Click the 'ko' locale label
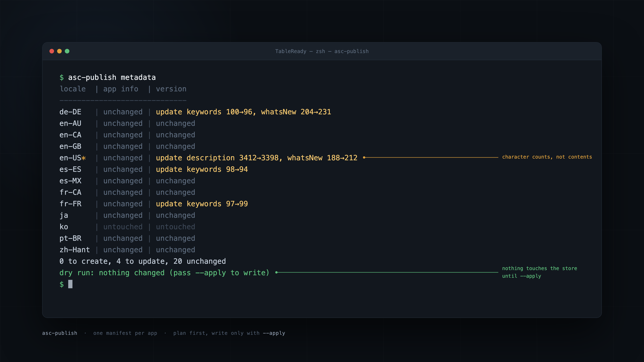Viewport: 644px width, 362px height. [64, 227]
